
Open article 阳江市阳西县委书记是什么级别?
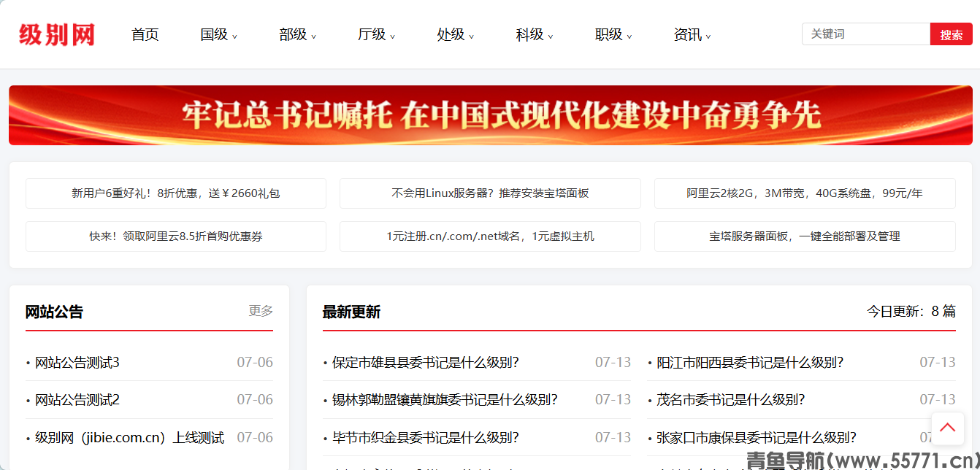[x=750, y=363]
